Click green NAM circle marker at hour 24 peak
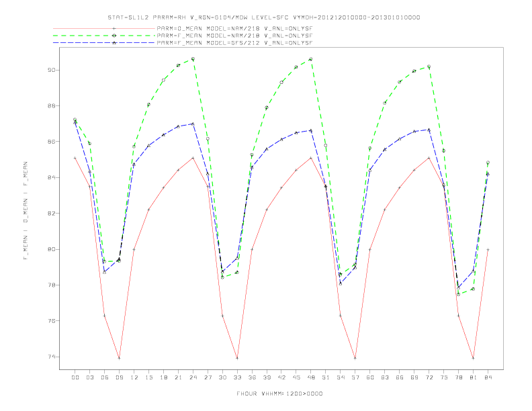 193,59
